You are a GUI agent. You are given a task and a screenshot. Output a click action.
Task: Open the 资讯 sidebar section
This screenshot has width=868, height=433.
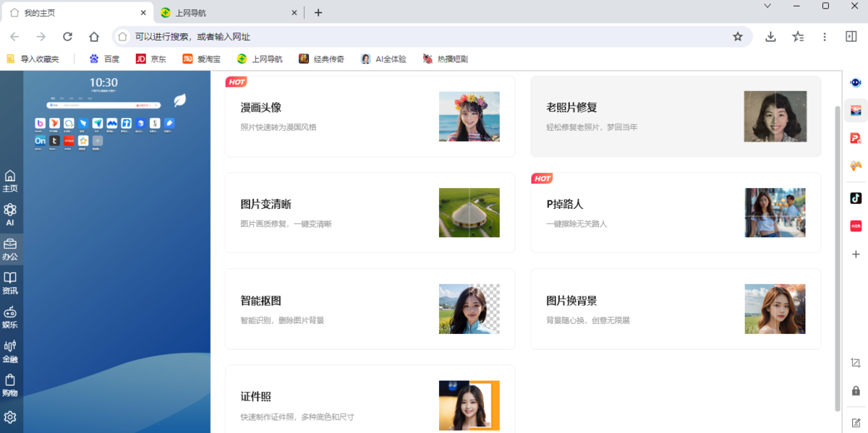pyautogui.click(x=10, y=283)
